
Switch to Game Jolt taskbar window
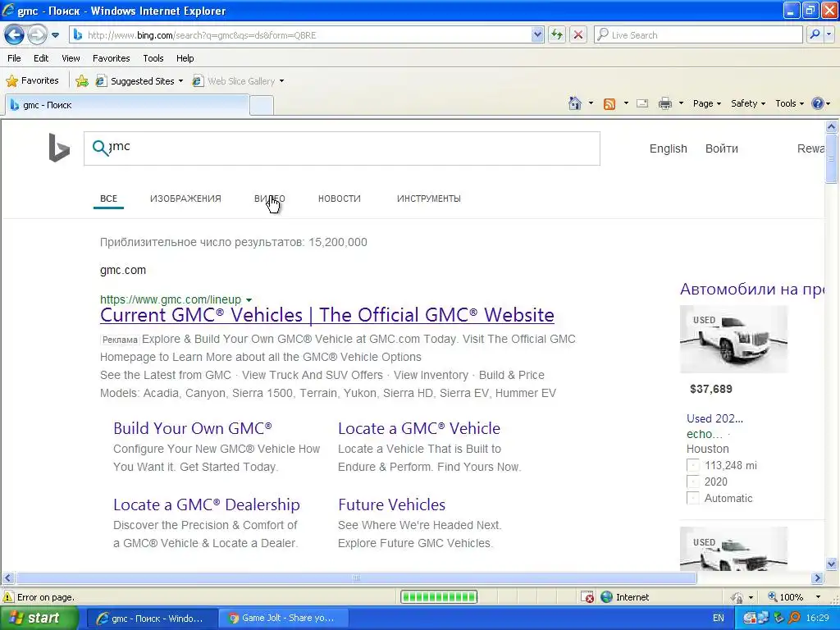point(283,619)
